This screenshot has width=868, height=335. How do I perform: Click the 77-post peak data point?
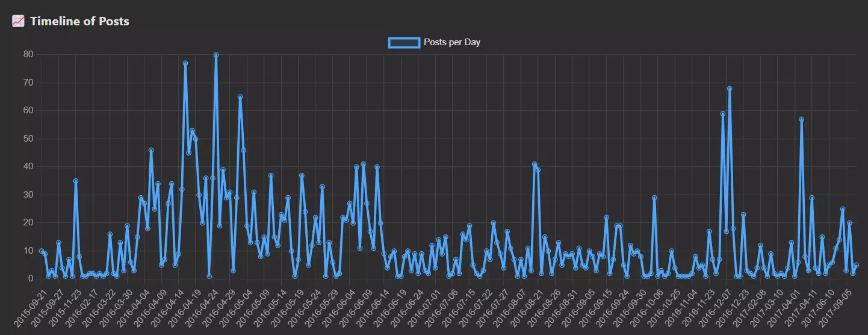(x=185, y=63)
